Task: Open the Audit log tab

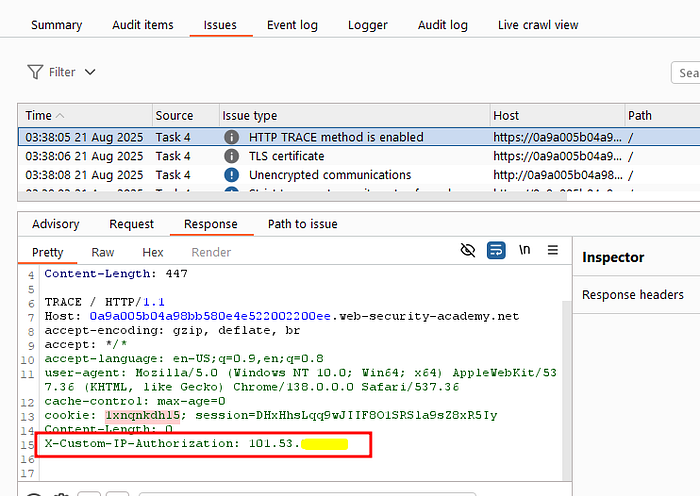Action: click(x=443, y=25)
